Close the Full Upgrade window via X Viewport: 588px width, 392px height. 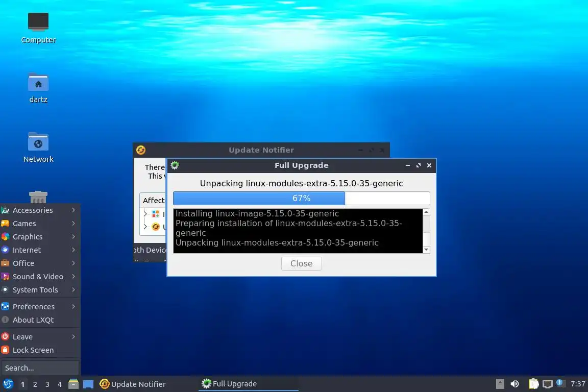[429, 165]
